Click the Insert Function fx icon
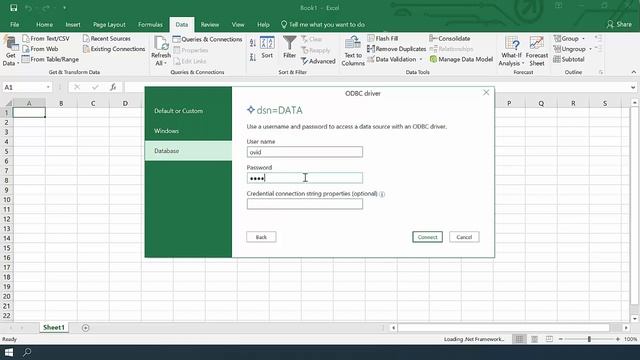This screenshot has height=360, width=640. [113, 87]
